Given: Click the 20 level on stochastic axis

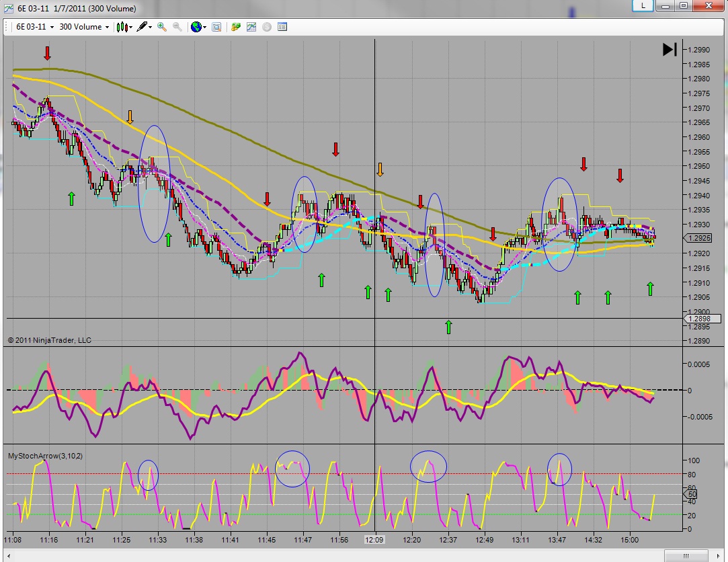Looking at the screenshot, I should coord(692,516).
